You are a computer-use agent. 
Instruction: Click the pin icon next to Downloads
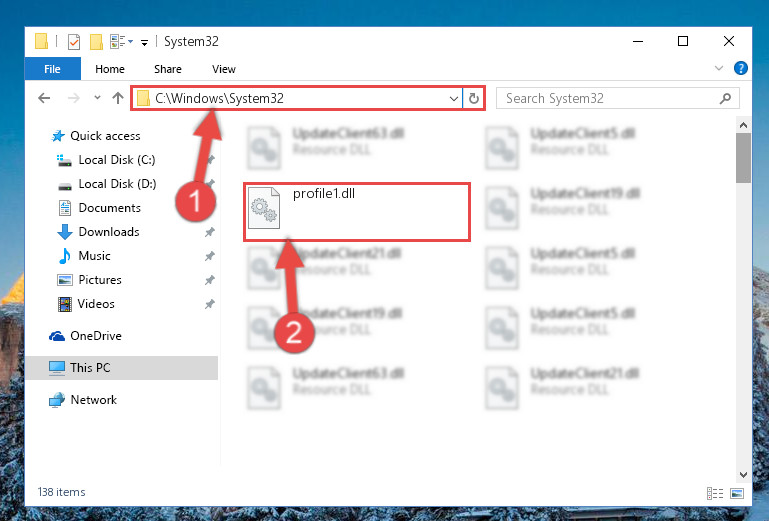pyautogui.click(x=209, y=232)
